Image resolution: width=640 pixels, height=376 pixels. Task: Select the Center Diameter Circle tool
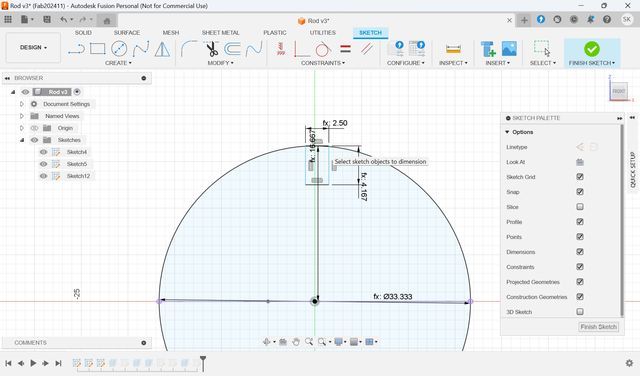click(119, 49)
